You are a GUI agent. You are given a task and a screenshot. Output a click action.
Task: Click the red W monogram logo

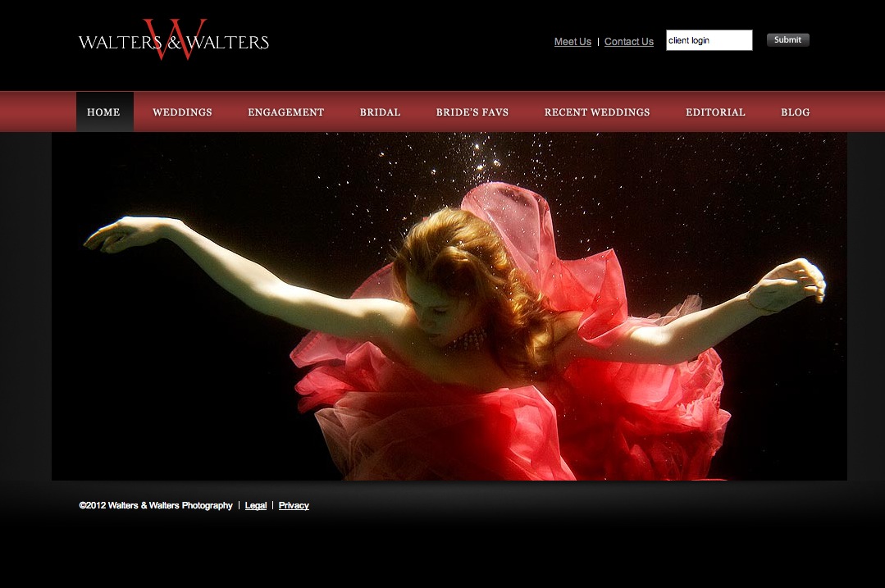pyautogui.click(x=174, y=39)
